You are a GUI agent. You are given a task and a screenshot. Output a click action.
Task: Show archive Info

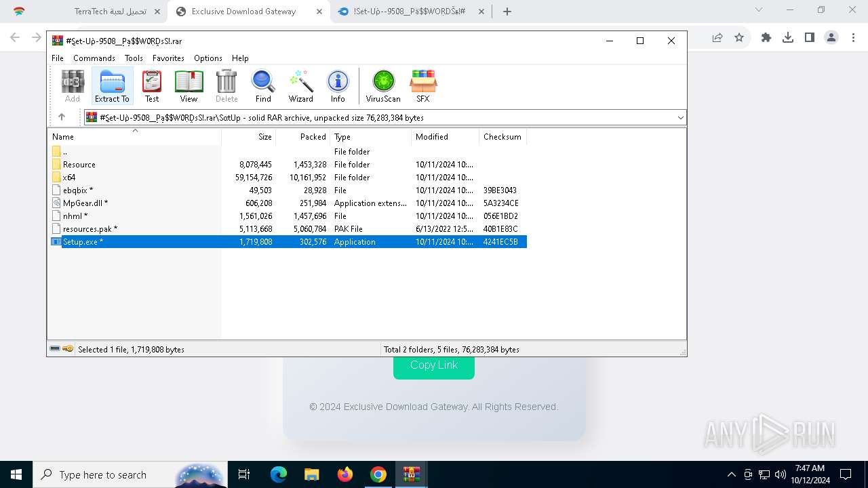338,86
